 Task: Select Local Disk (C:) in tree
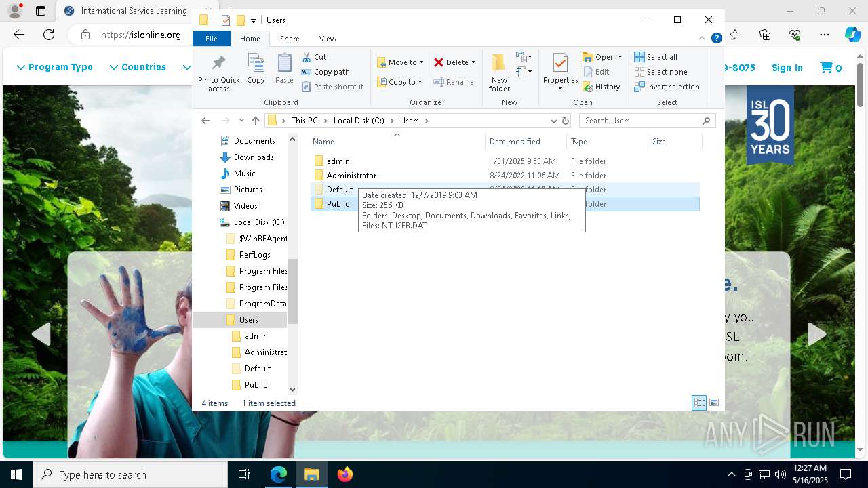click(258, 222)
